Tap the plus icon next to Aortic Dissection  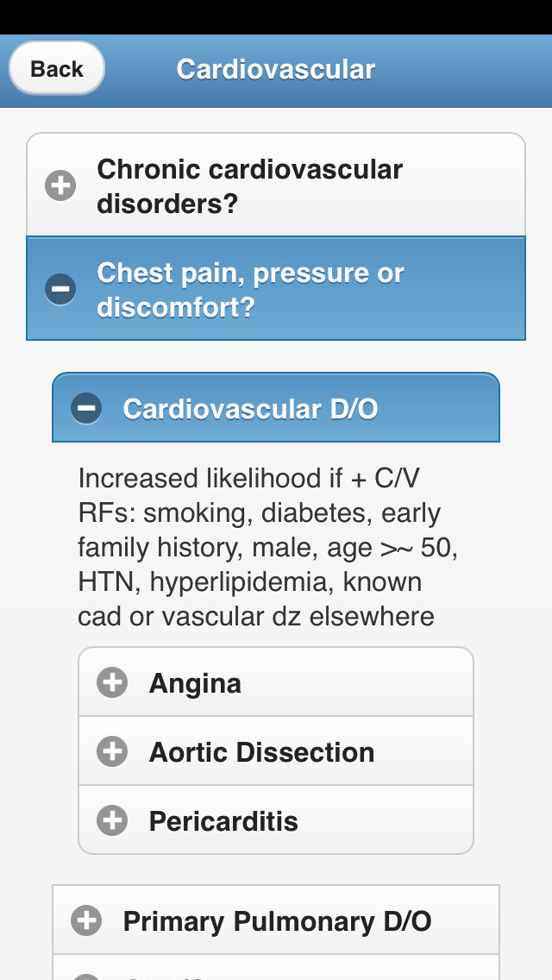[112, 751]
